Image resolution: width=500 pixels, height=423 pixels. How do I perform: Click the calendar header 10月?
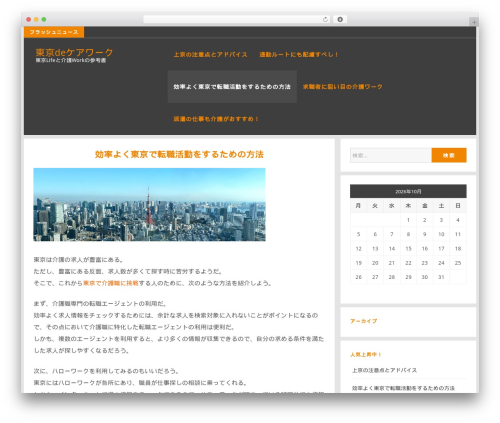(408, 191)
